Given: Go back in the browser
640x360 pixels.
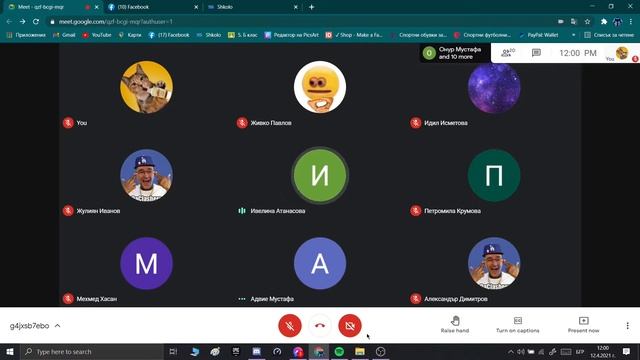Looking at the screenshot, I should pos(9,22).
